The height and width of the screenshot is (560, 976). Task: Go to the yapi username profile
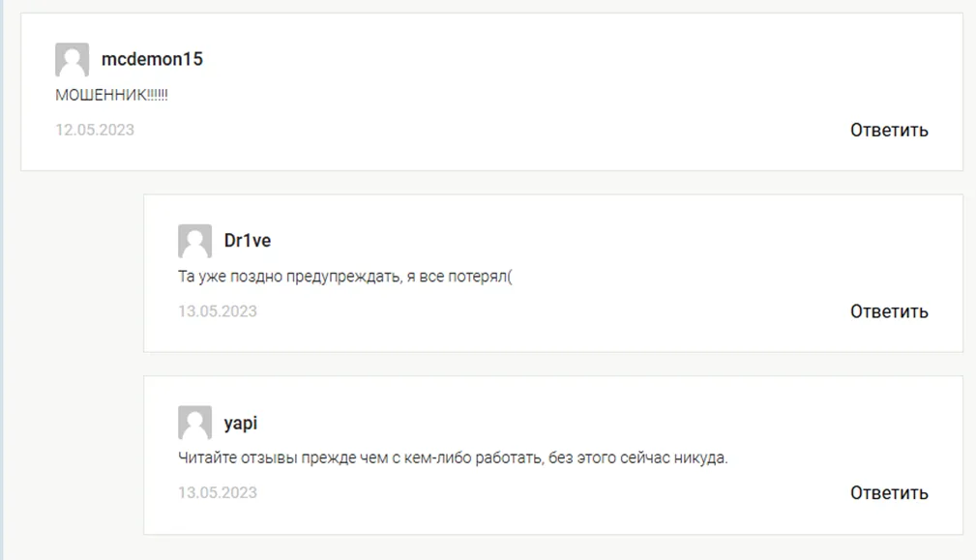pyautogui.click(x=240, y=423)
